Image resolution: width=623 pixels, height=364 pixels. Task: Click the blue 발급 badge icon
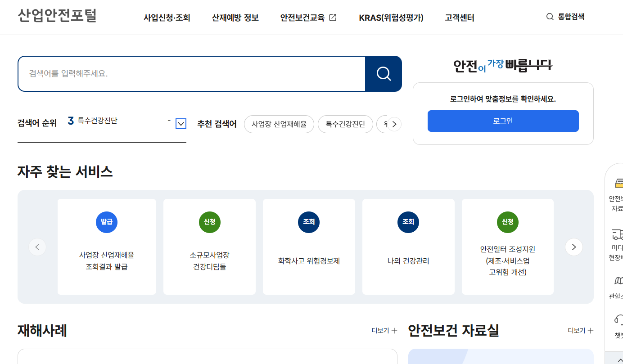107,222
